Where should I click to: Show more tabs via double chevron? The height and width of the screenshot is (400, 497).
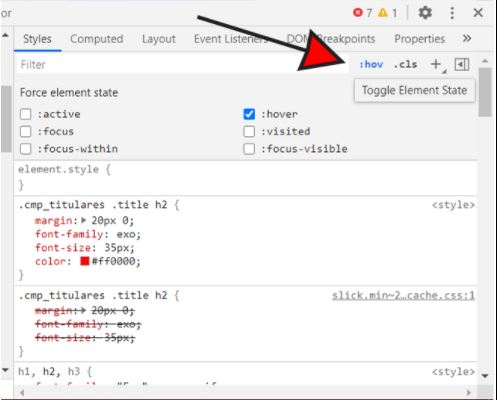pos(467,39)
